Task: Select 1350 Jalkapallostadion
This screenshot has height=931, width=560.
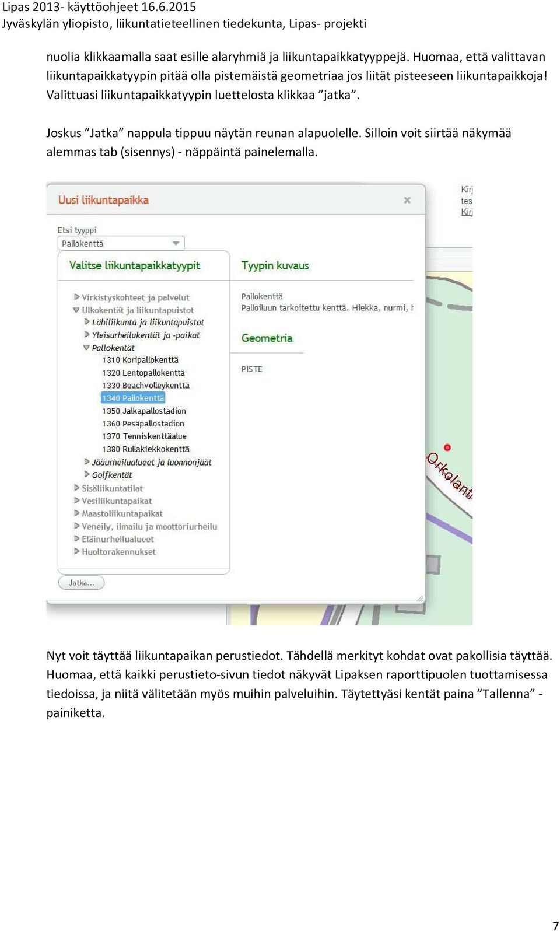Action: (144, 411)
